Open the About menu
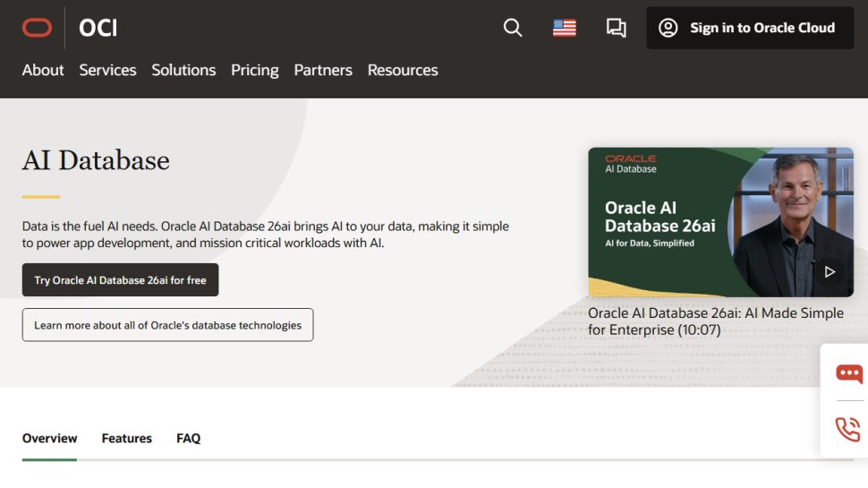 [x=43, y=71]
